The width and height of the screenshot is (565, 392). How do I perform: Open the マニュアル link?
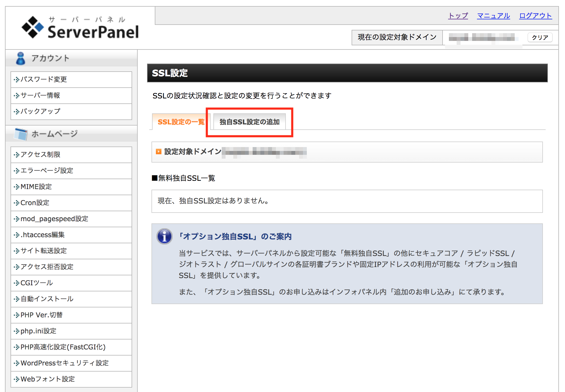tap(493, 16)
